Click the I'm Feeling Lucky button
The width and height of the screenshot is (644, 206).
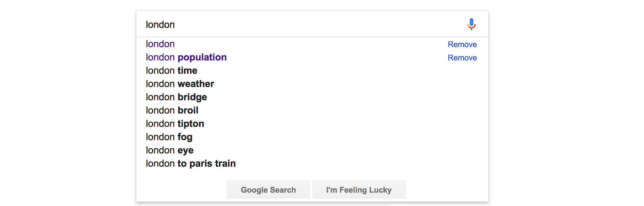pyautogui.click(x=359, y=190)
